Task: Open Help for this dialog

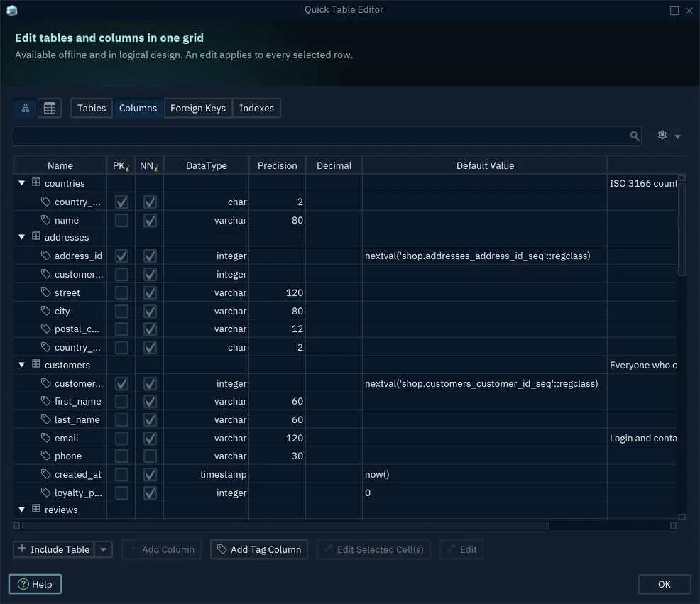Action: click(x=35, y=584)
